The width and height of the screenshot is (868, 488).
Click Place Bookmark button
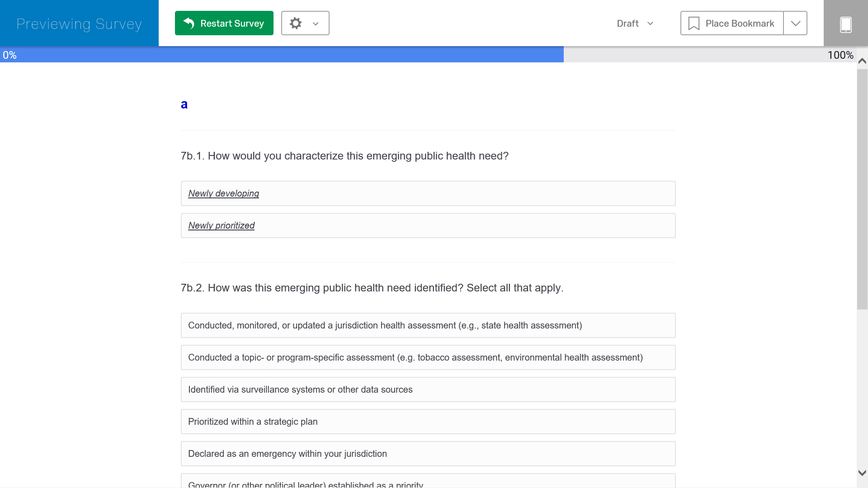click(740, 23)
